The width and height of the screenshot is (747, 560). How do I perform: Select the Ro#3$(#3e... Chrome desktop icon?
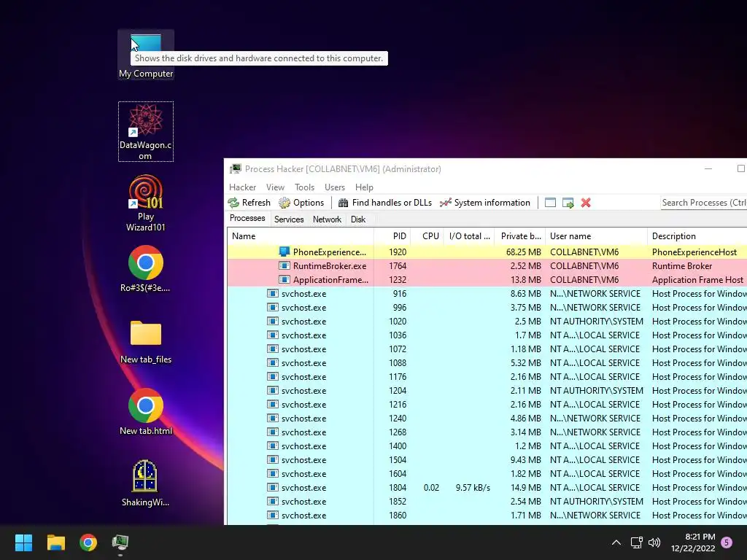tap(146, 268)
